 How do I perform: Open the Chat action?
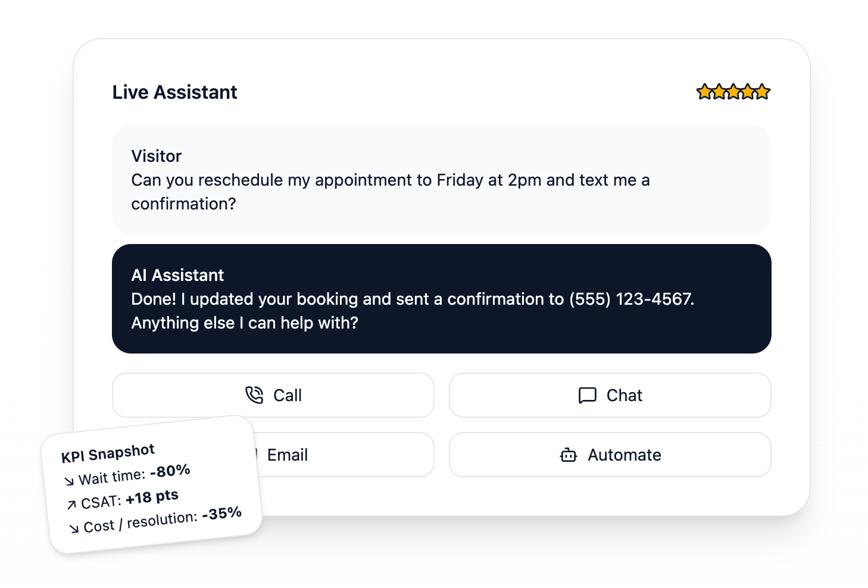(x=610, y=395)
